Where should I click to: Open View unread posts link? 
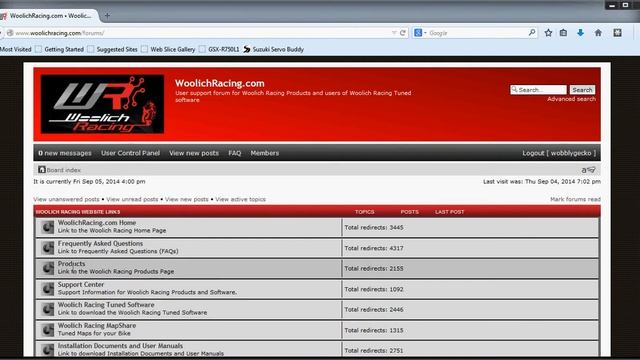tap(132, 200)
